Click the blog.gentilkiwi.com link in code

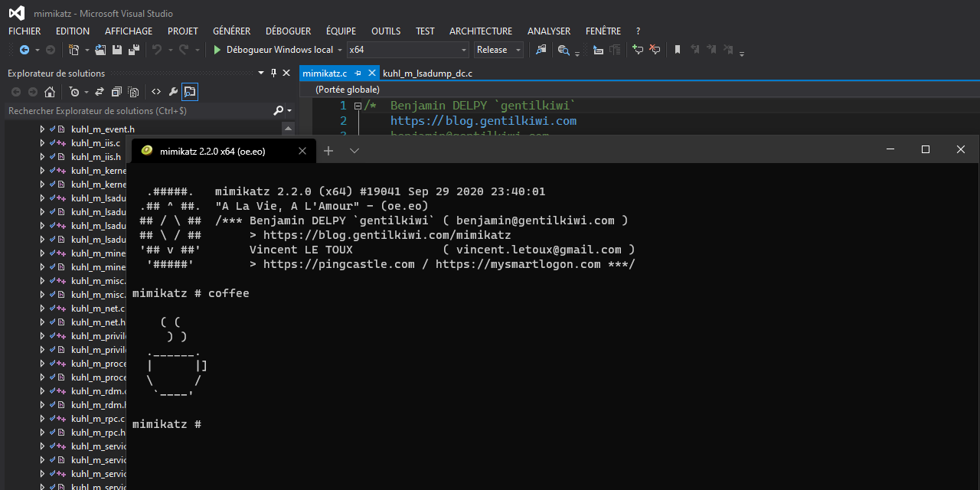click(x=483, y=121)
